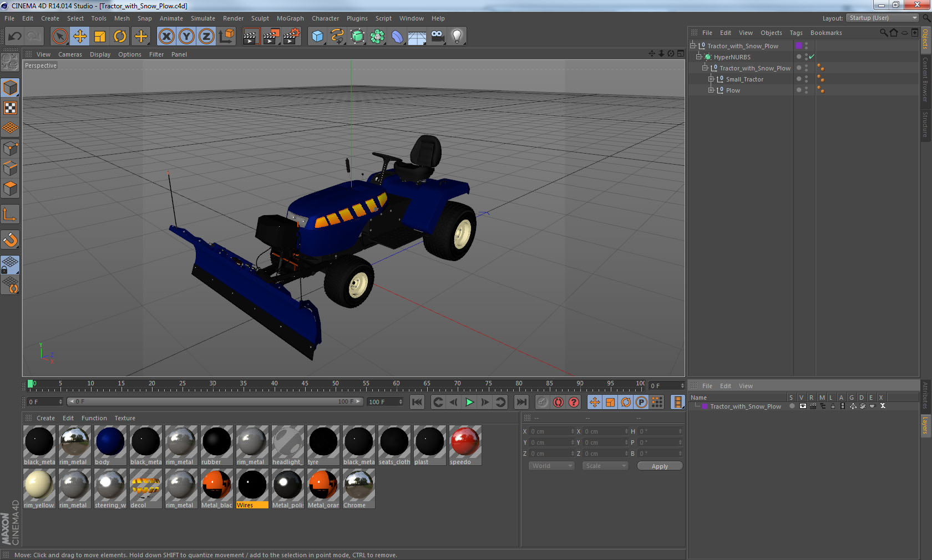Click the Coordinate System icon

click(x=226, y=37)
